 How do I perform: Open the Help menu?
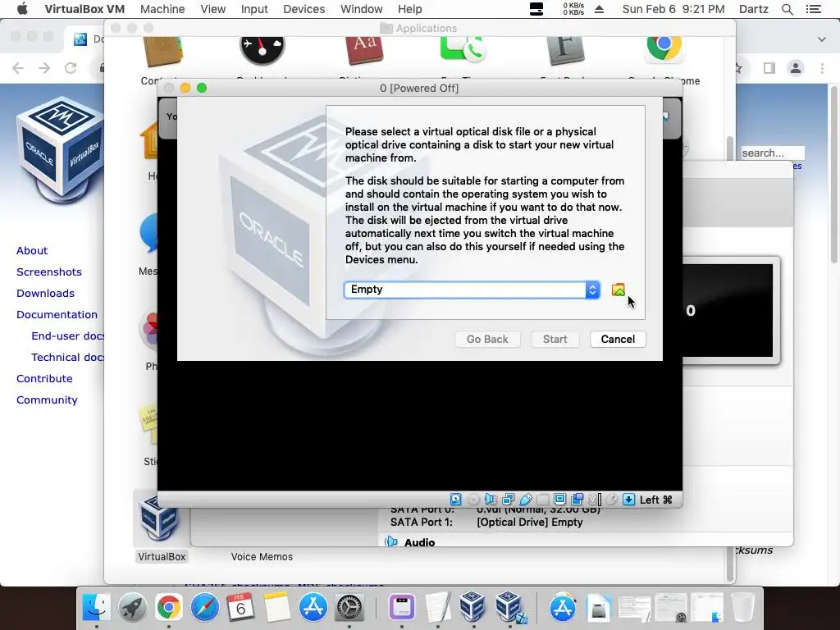point(410,9)
